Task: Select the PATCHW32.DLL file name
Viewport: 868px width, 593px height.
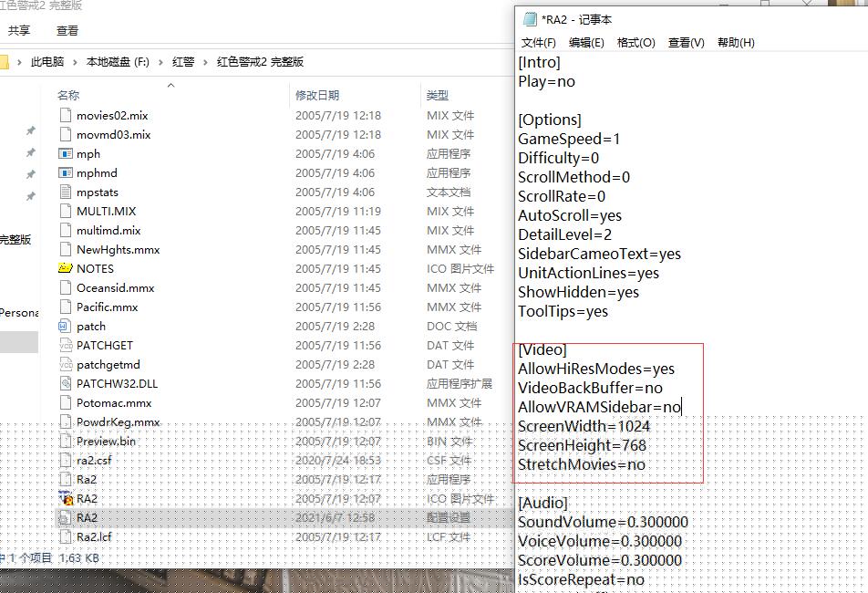Action: [118, 384]
